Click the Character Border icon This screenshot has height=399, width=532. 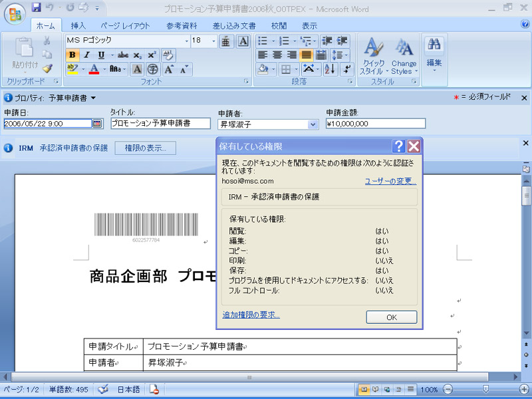tap(243, 41)
